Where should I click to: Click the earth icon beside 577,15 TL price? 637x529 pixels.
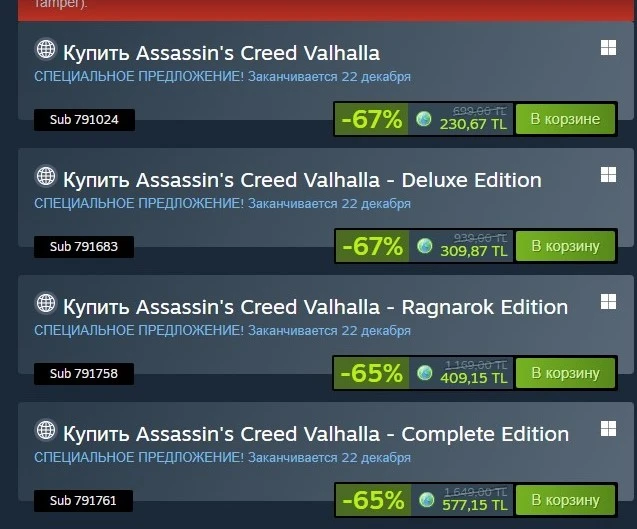427,500
